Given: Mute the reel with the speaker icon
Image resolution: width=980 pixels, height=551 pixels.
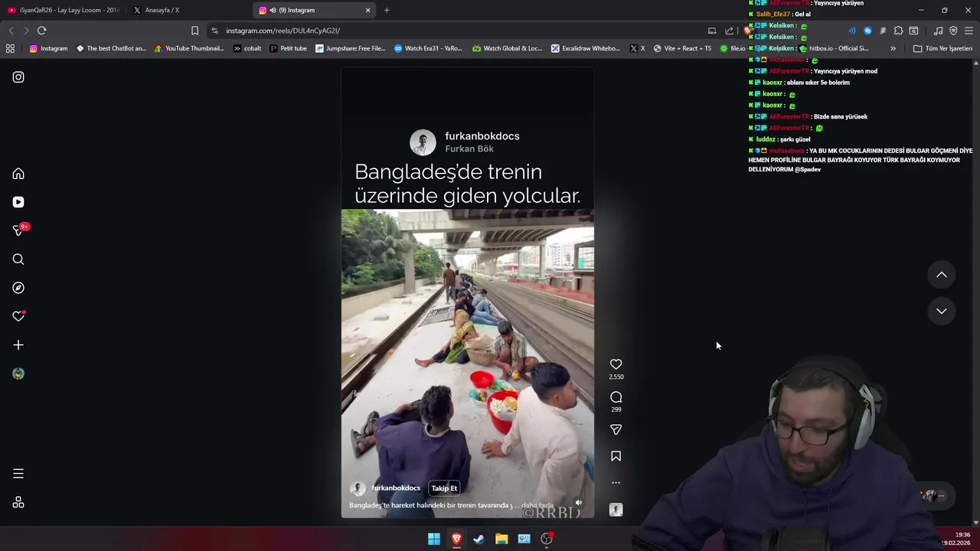Looking at the screenshot, I should coord(579,503).
